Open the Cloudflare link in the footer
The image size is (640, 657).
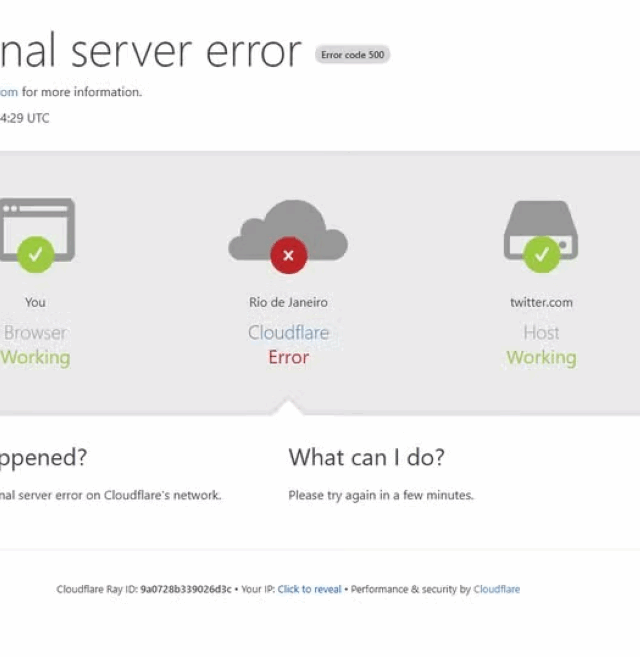click(x=496, y=589)
